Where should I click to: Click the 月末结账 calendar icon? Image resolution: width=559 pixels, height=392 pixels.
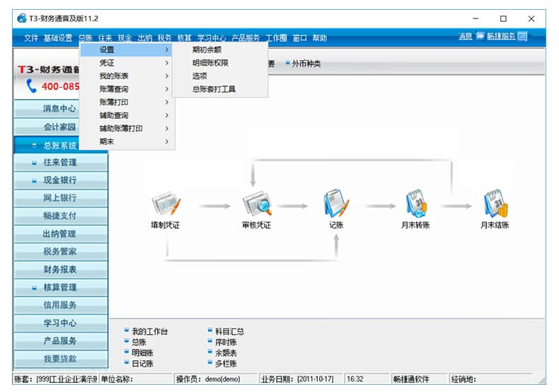495,204
